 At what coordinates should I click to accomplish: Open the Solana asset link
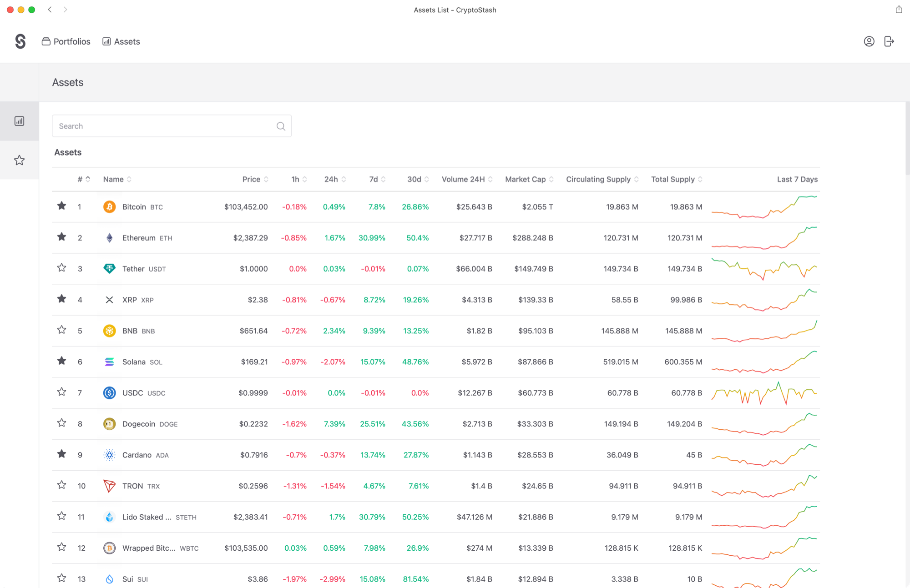[134, 362]
